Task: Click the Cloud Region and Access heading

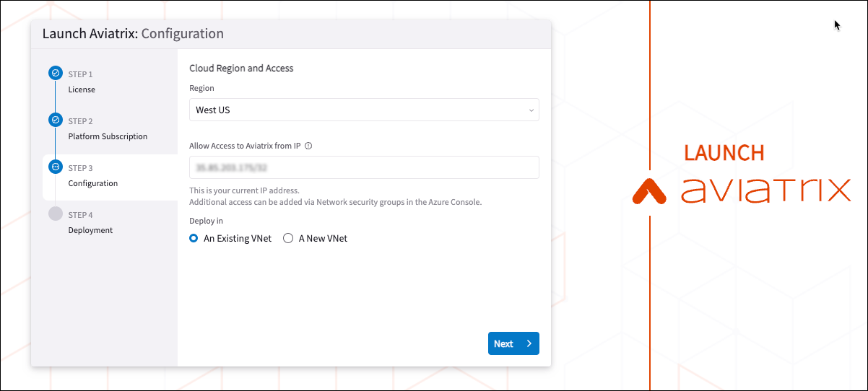Action: point(241,69)
